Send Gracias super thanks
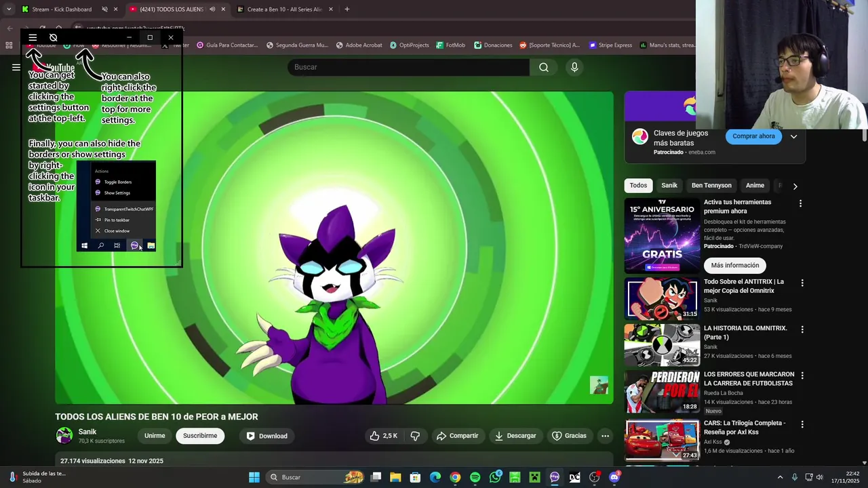 [x=569, y=436]
